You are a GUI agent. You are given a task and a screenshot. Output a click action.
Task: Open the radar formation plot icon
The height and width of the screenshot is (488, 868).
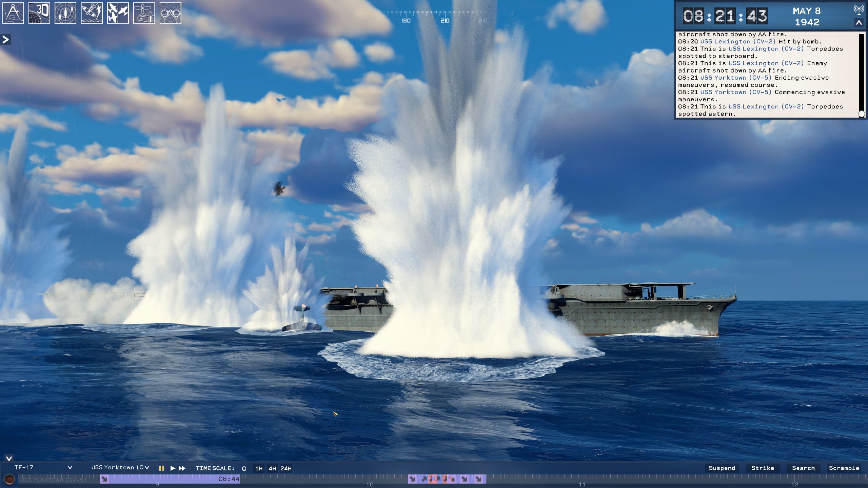65,13
